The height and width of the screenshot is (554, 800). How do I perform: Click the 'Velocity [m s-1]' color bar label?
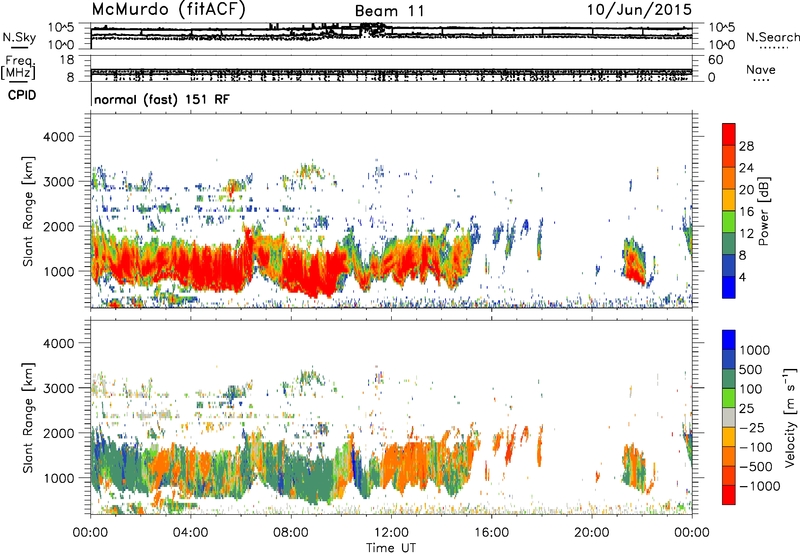[x=790, y=417]
